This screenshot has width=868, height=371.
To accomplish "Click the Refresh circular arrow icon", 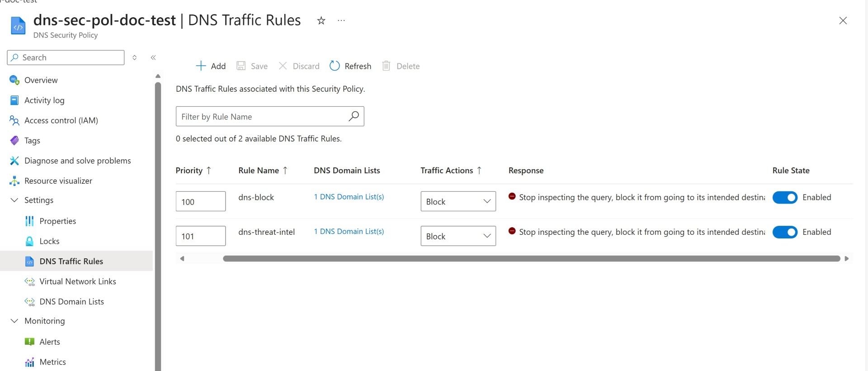I will click(x=335, y=66).
